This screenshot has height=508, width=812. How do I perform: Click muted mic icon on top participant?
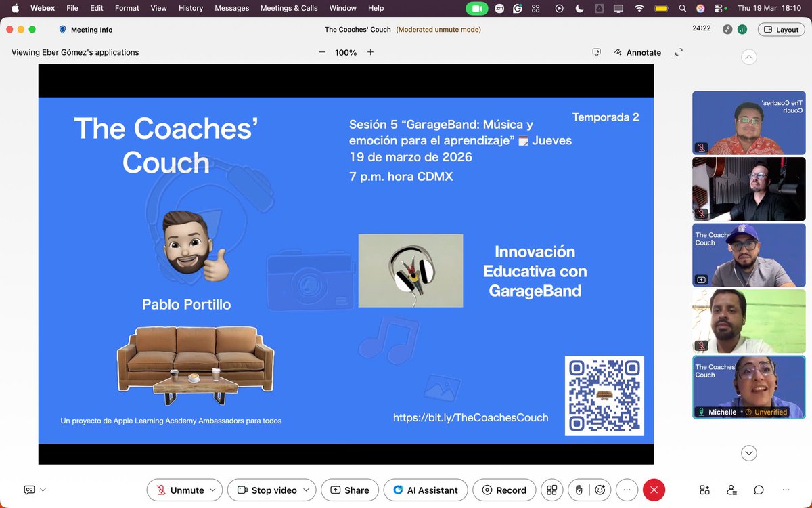click(x=701, y=148)
